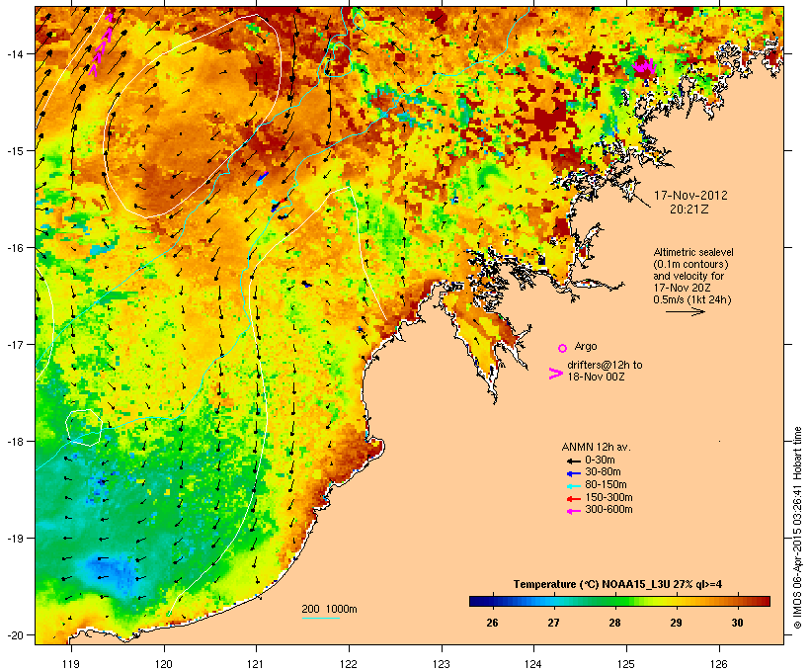
Task: Click the longitude axis label 126
Action: (718, 664)
